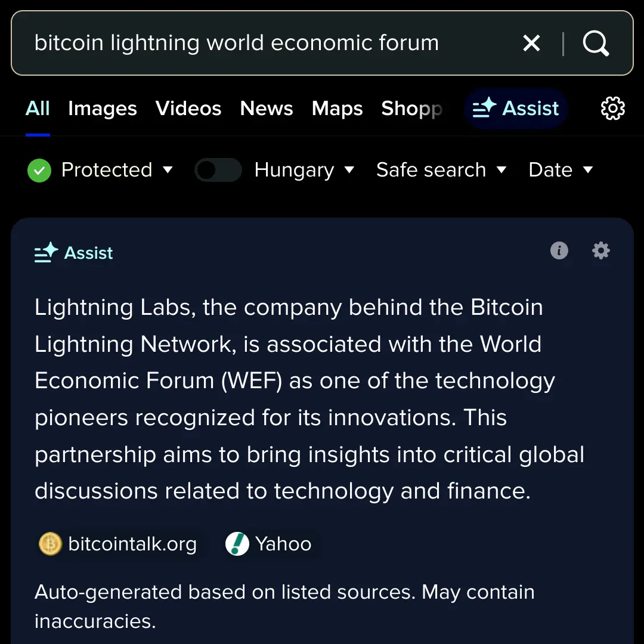This screenshot has width=644, height=644.
Task: Click the bitcointalk.org coin favicon
Action: (x=50, y=544)
